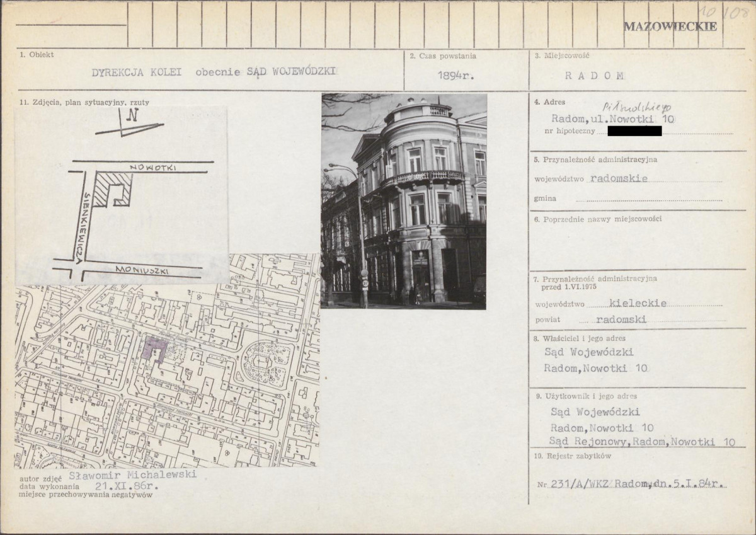This screenshot has height=535, width=756.
Task: Click the blacked-out mortgage number
Action: 635,131
